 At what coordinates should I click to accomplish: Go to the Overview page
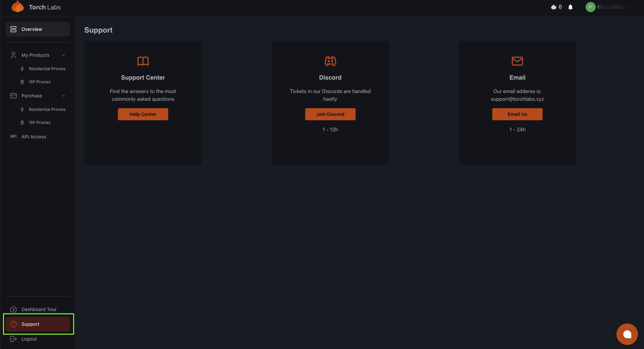click(37, 29)
